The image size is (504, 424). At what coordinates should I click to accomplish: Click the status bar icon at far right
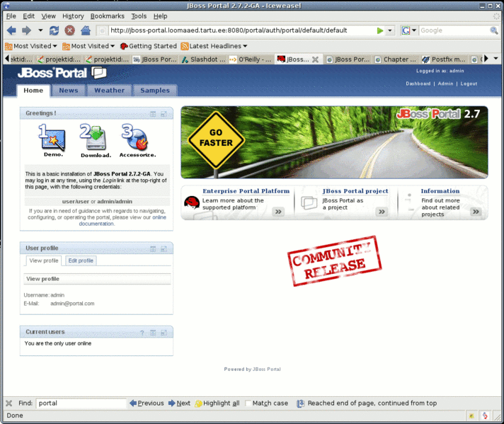click(x=485, y=416)
